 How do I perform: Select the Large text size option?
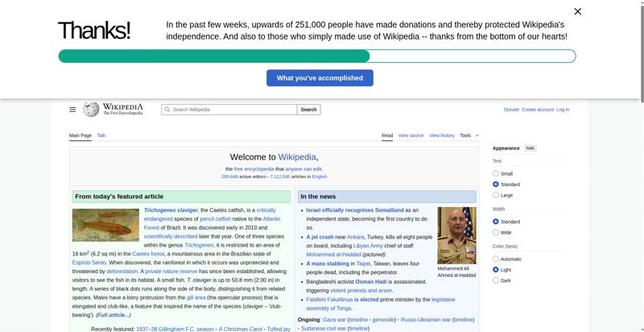[x=496, y=195]
